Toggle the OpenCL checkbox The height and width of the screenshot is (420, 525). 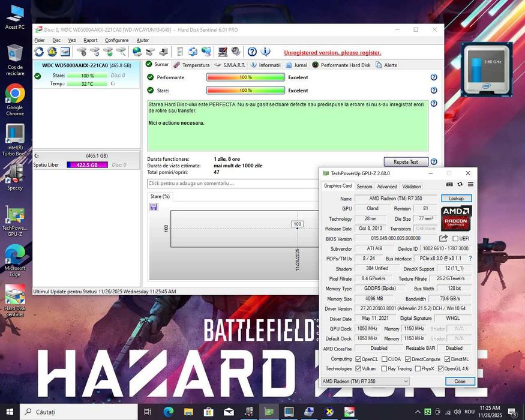click(358, 359)
